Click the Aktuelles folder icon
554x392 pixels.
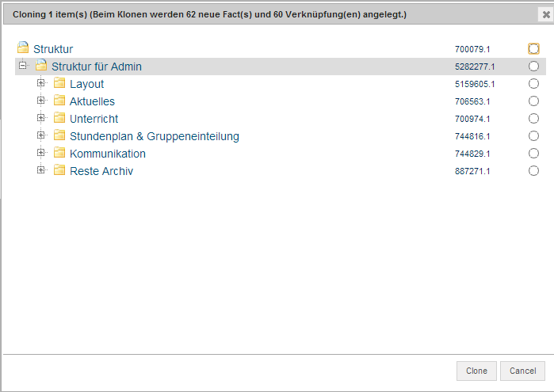(x=59, y=101)
